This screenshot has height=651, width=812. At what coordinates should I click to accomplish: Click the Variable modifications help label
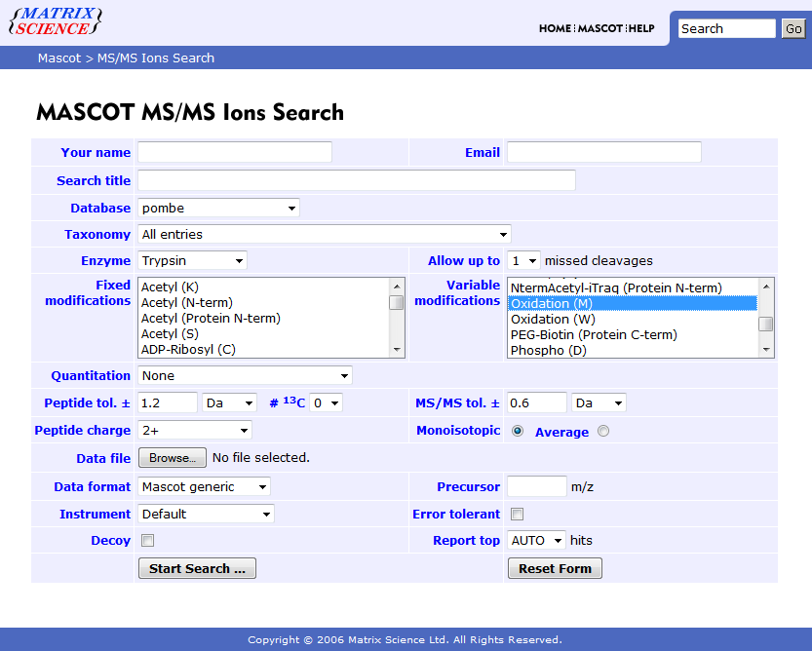point(457,292)
